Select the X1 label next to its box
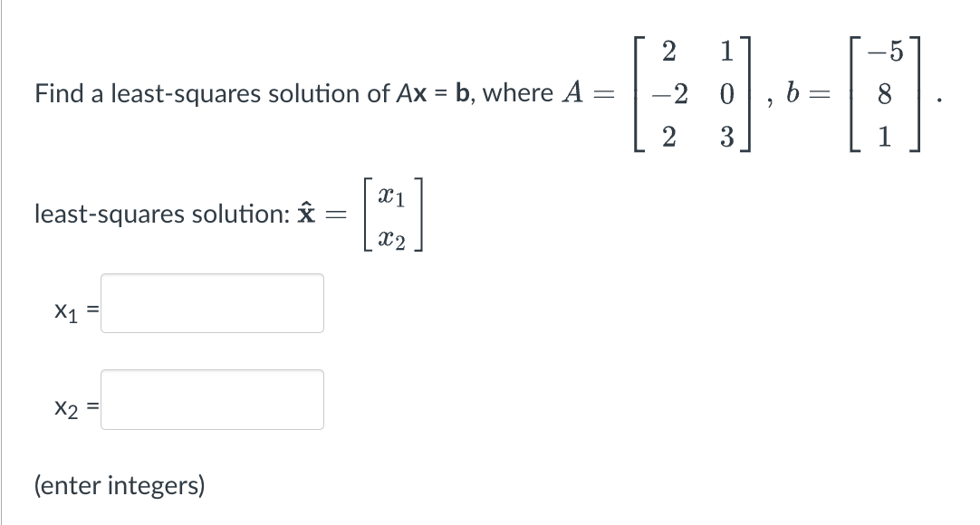 68,310
